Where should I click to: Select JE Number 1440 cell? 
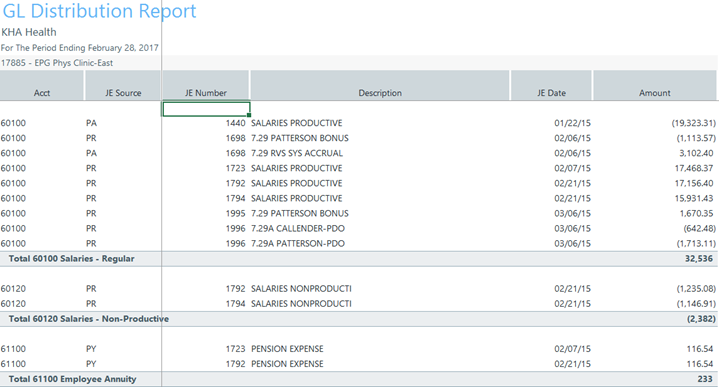click(x=235, y=123)
